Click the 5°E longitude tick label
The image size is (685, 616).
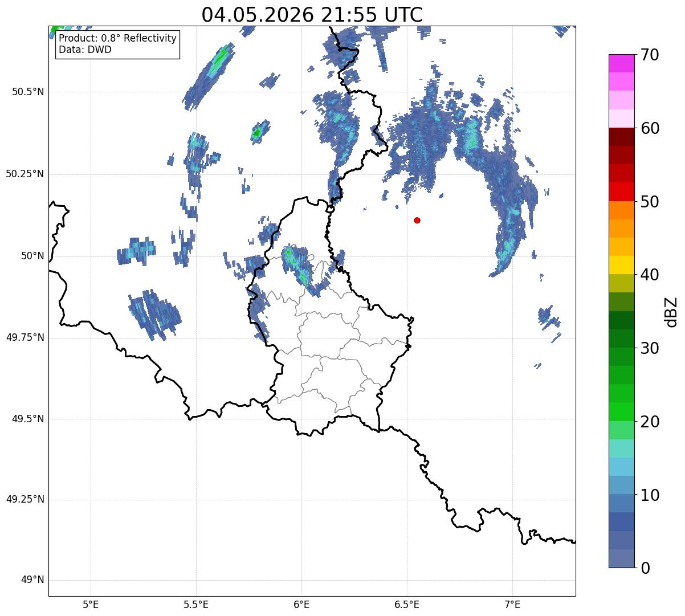click(x=91, y=604)
